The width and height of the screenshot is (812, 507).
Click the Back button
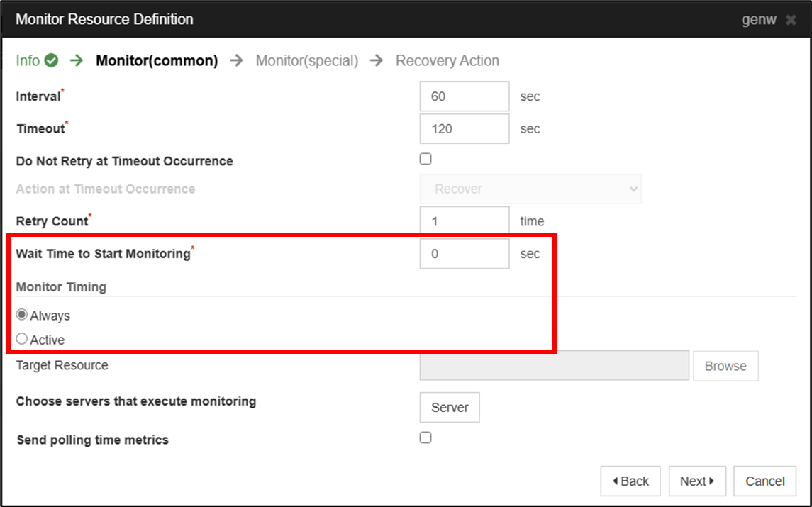[630, 481]
